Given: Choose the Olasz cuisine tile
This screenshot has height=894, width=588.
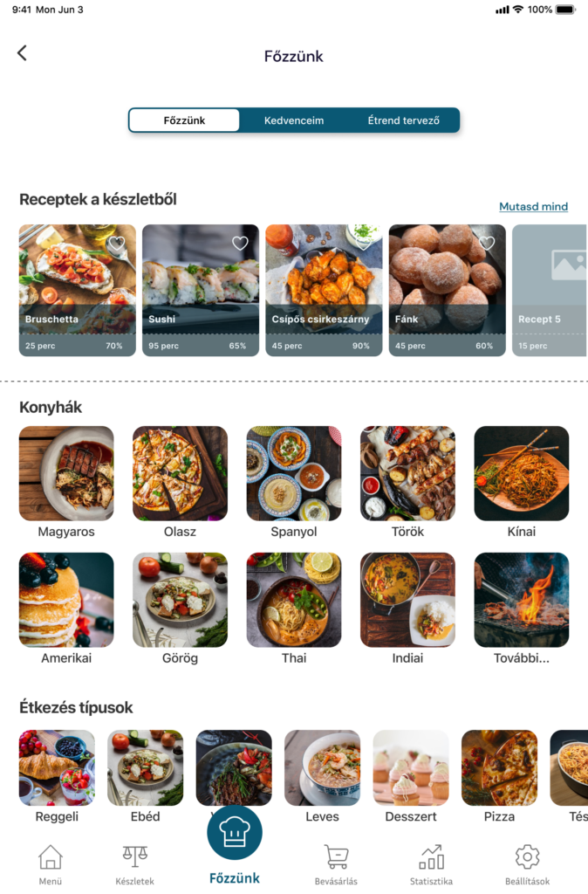Looking at the screenshot, I should tap(180, 482).
